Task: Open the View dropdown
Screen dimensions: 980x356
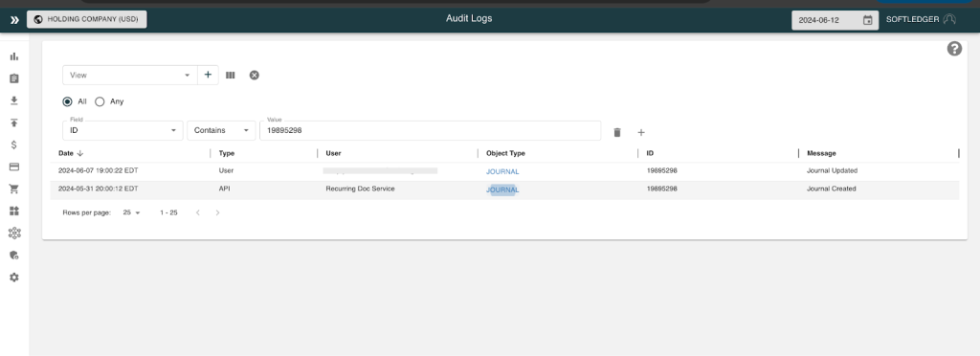Action: pos(130,75)
